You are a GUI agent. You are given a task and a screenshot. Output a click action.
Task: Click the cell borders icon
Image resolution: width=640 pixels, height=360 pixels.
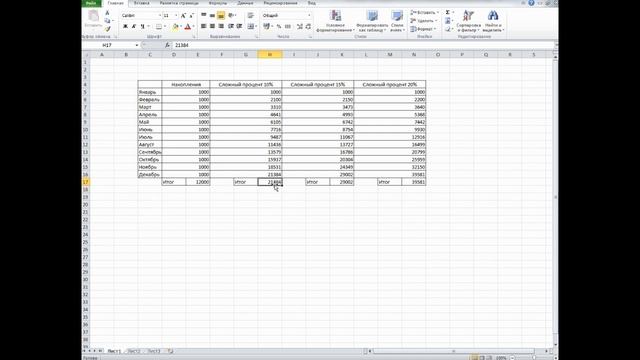point(159,27)
